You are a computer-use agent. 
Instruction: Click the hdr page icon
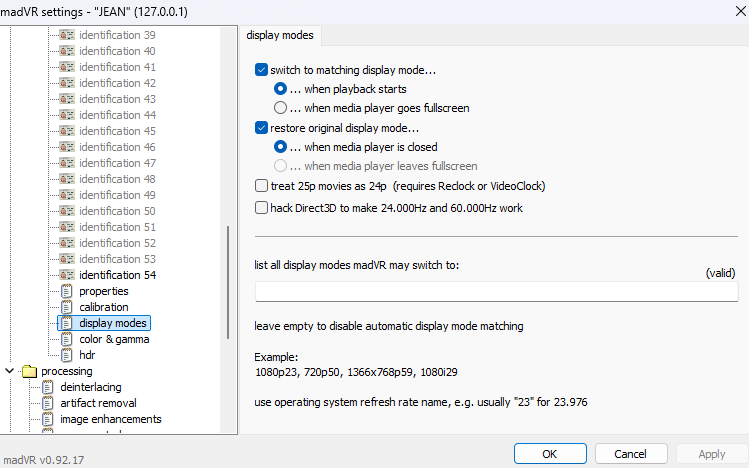click(67, 355)
